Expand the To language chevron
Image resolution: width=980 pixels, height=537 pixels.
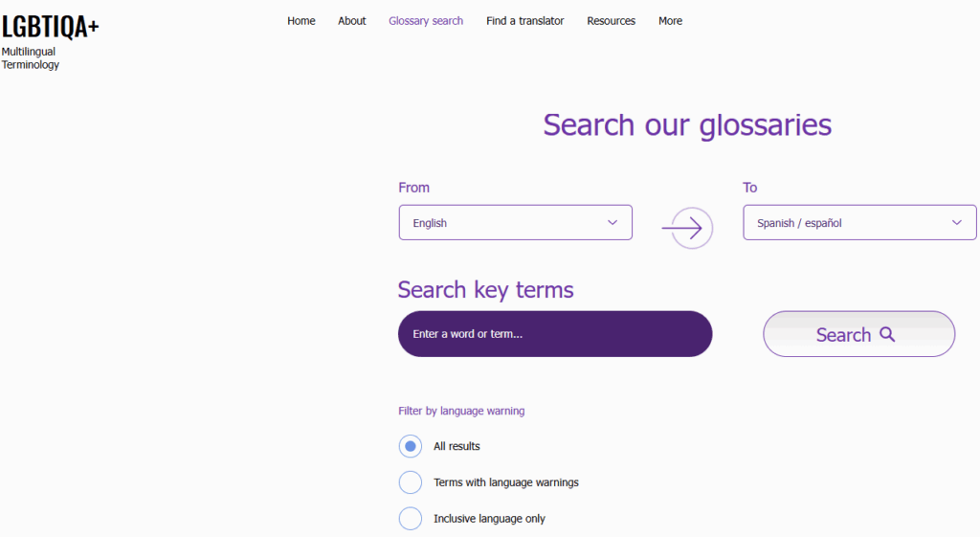tap(957, 222)
